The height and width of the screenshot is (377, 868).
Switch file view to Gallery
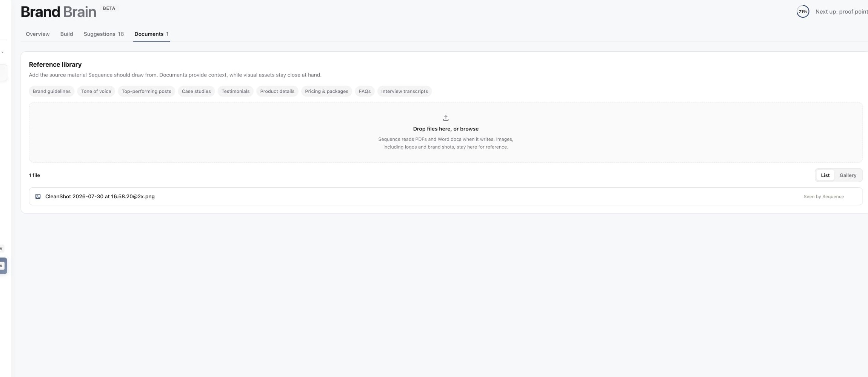848,175
